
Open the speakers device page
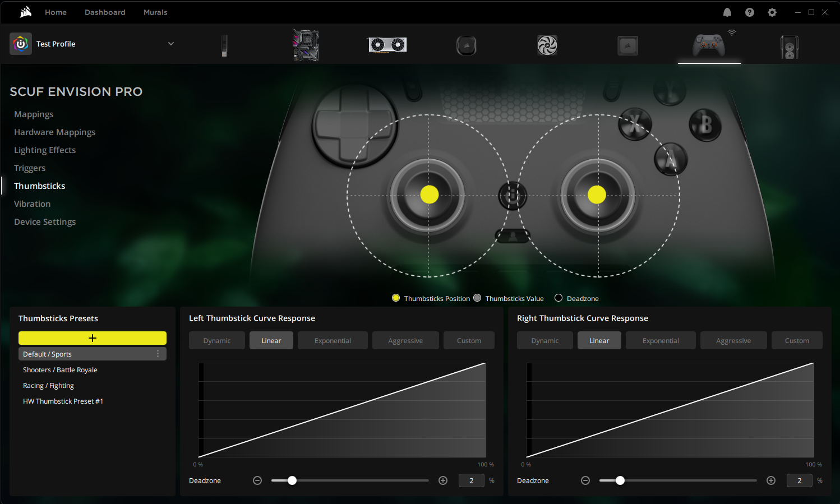pos(790,46)
